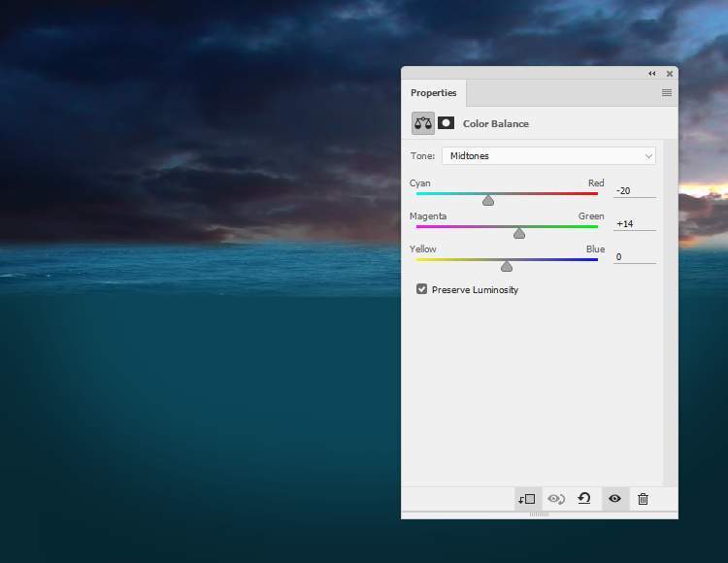Click the Yellow label
The height and width of the screenshot is (563, 728).
tap(422, 249)
